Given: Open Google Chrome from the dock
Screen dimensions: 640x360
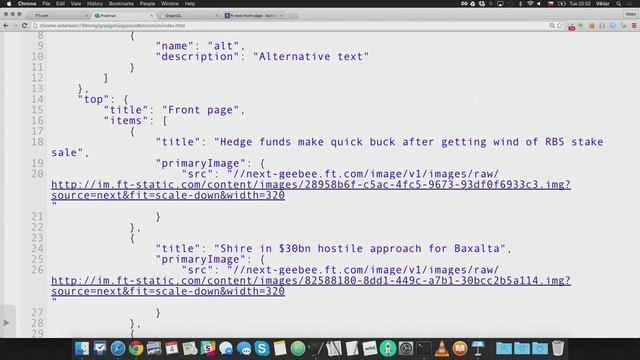Looking at the screenshot, I should 136,348.
